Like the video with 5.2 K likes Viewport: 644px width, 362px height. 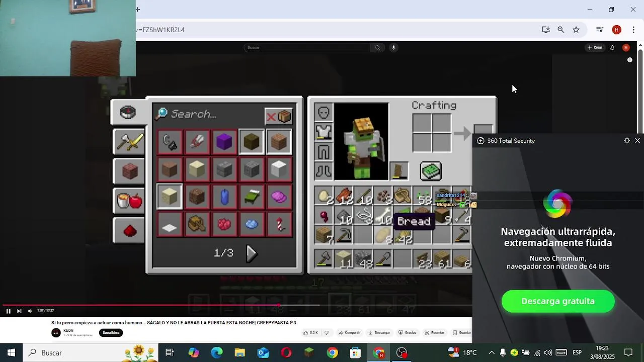tap(310, 333)
